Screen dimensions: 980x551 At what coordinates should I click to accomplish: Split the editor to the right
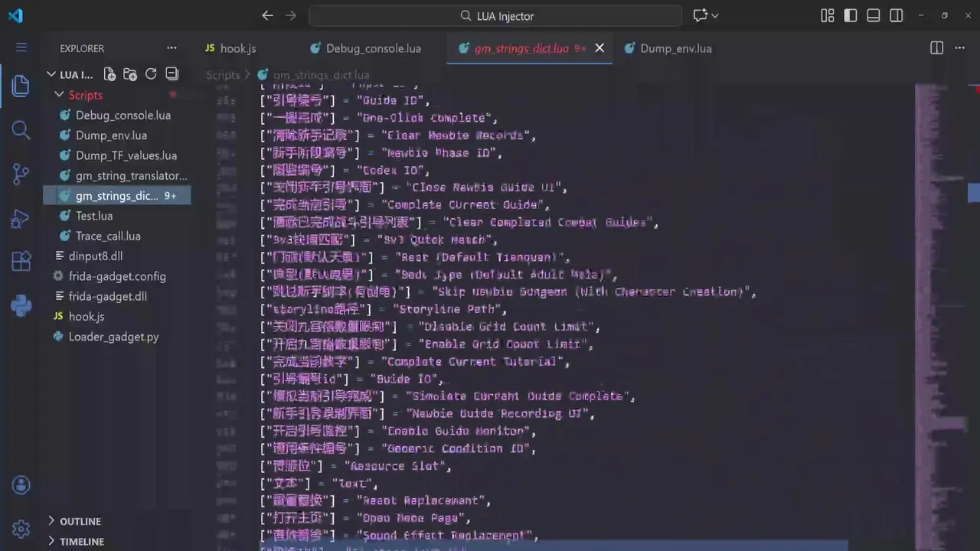(x=936, y=47)
